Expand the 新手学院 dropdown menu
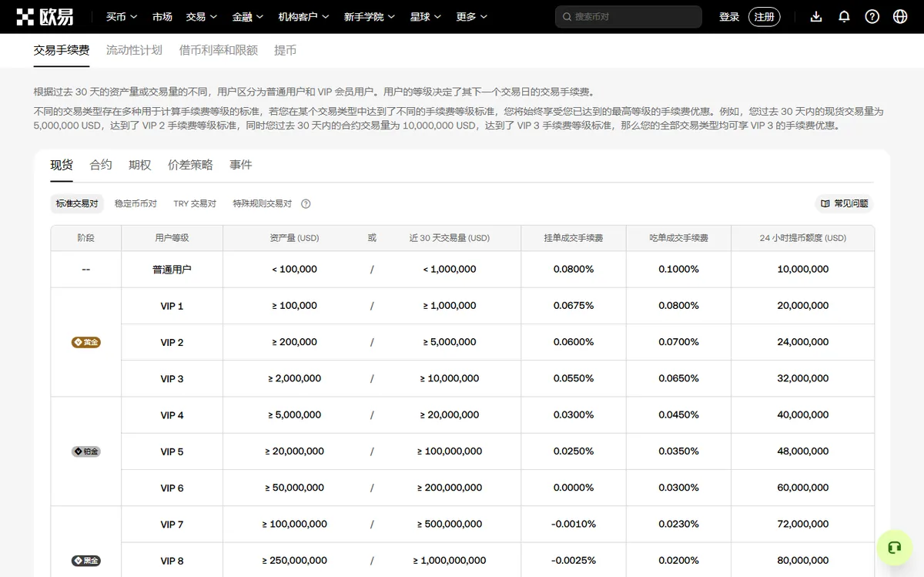The width and height of the screenshot is (924, 577). pyautogui.click(x=370, y=16)
